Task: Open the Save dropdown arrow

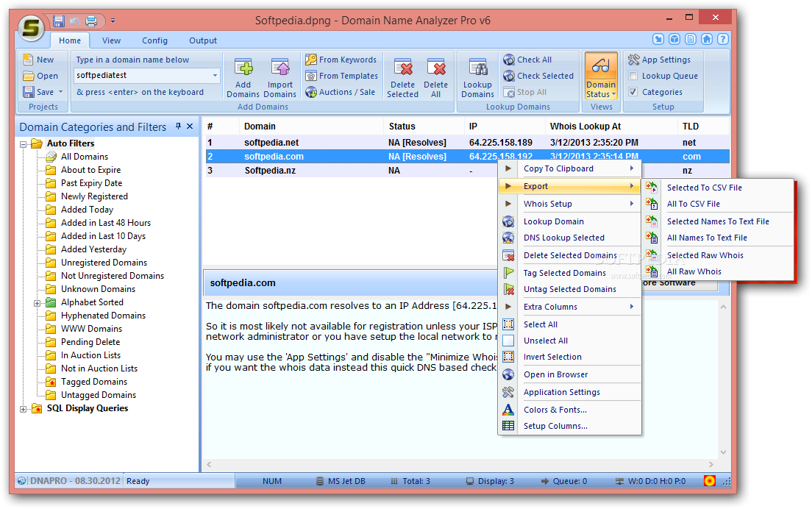Action: point(60,92)
